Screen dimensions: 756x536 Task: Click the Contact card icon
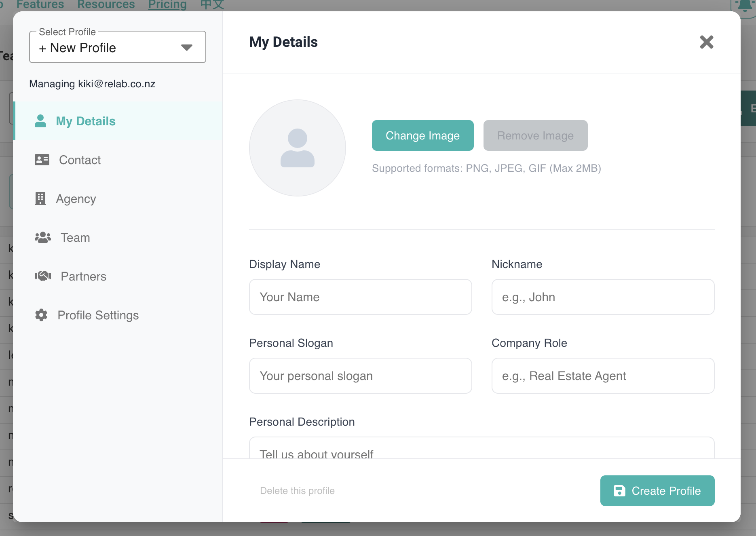tap(42, 160)
